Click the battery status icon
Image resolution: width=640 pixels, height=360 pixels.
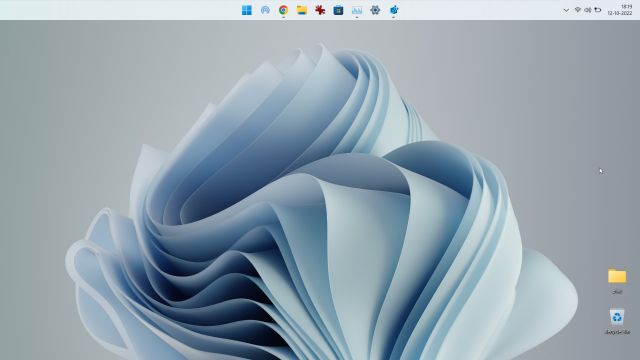(598, 10)
